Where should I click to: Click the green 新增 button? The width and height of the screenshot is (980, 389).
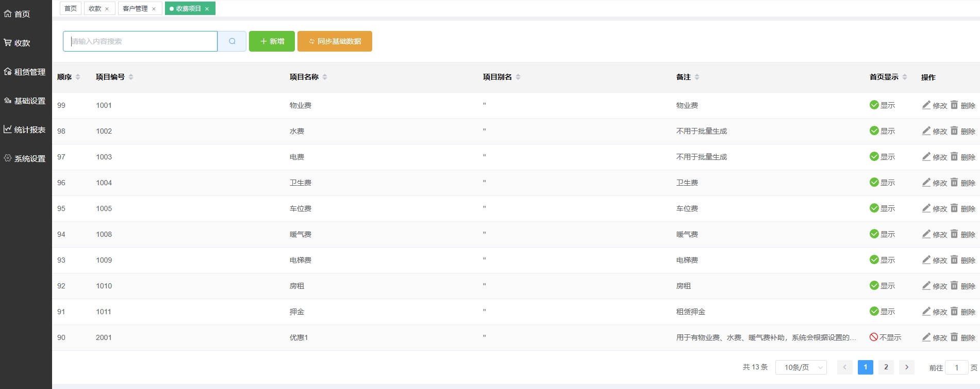coord(272,41)
